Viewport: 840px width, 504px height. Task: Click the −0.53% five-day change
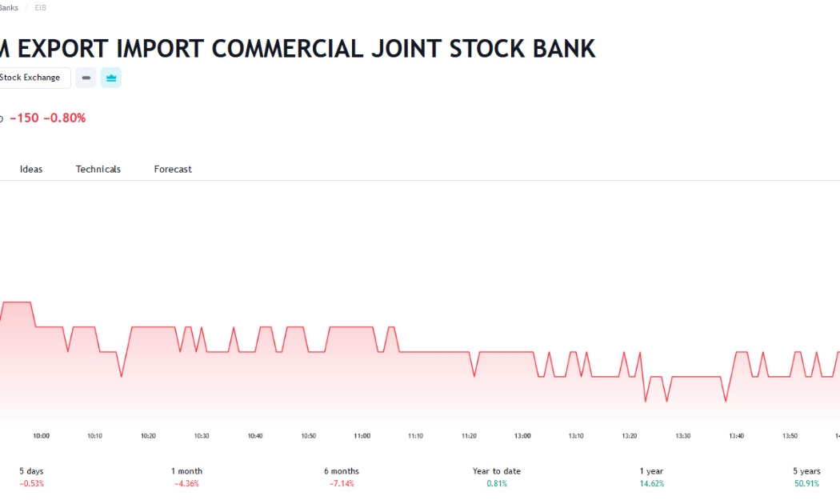pyautogui.click(x=32, y=484)
